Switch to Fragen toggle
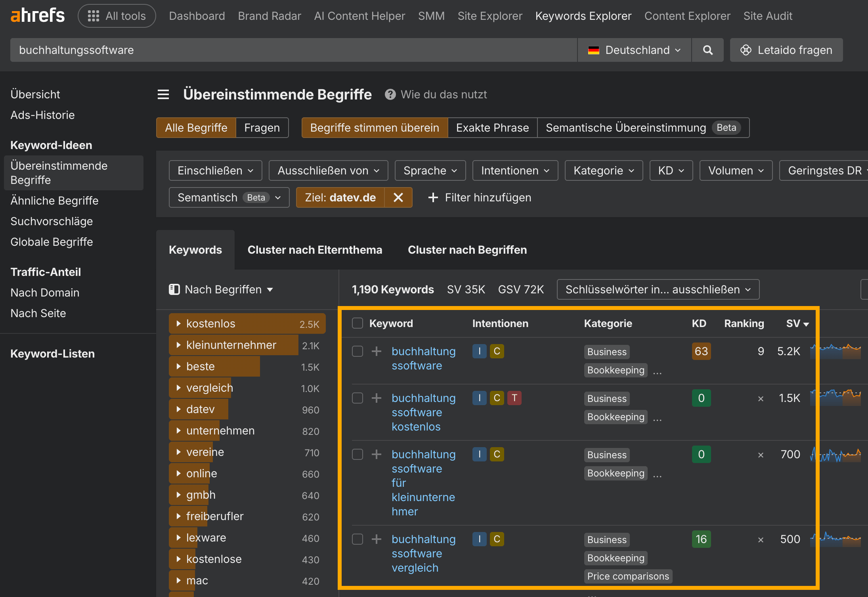868x597 pixels. tap(262, 128)
